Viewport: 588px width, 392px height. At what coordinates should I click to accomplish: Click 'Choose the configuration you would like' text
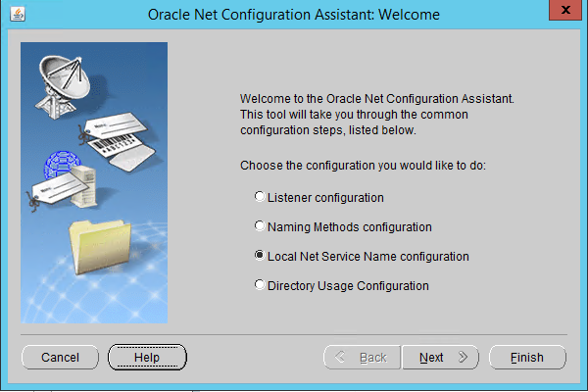click(x=363, y=166)
